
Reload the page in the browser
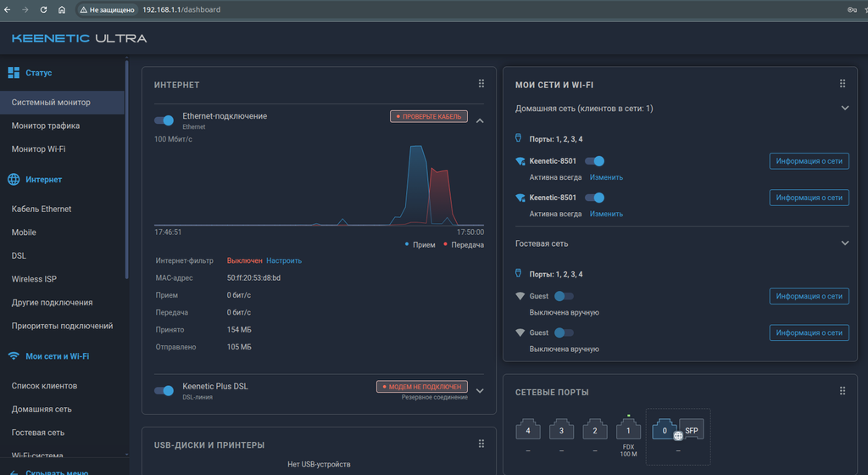coord(43,9)
